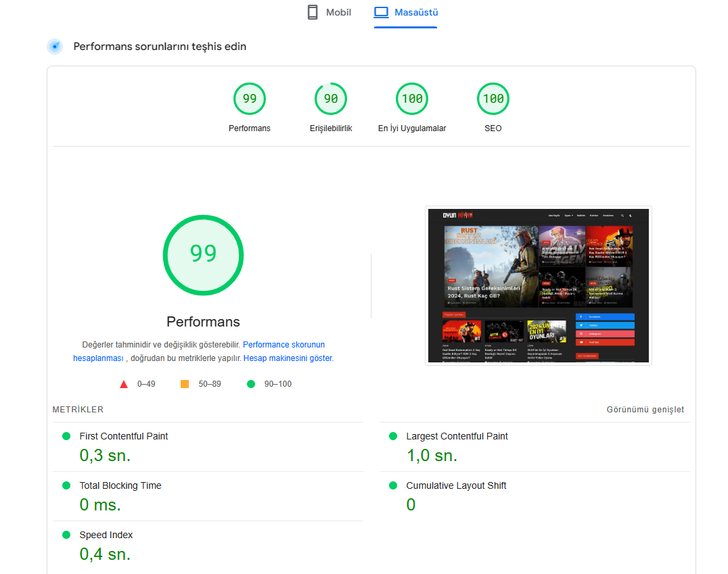This screenshot has height=574, width=728.
Task: Click the Performans sorunlarını teşhis edin heading
Action: [160, 47]
